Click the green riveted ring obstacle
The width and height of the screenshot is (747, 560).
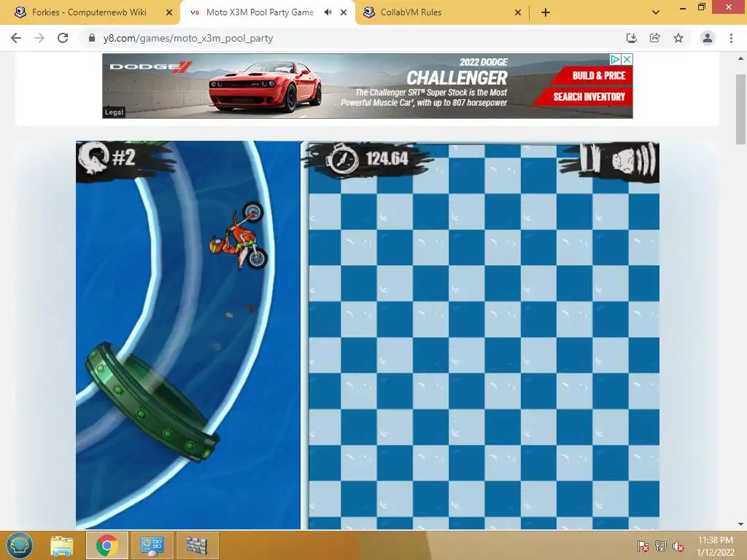click(x=152, y=402)
